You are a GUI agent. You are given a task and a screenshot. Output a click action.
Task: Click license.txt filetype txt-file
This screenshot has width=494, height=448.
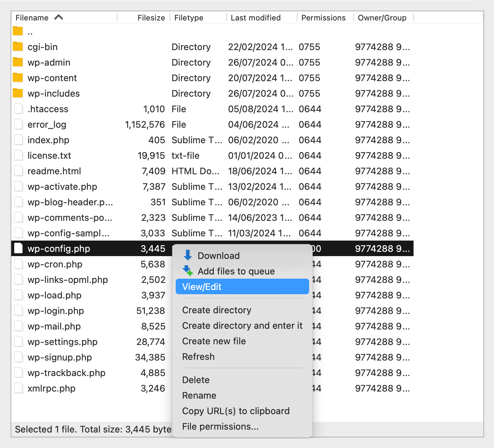186,156
